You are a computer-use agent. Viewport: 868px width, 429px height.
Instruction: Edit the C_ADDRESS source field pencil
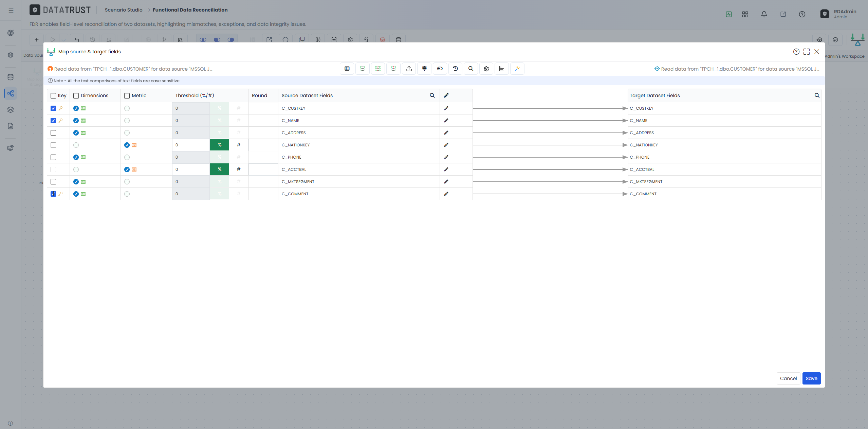coord(446,133)
